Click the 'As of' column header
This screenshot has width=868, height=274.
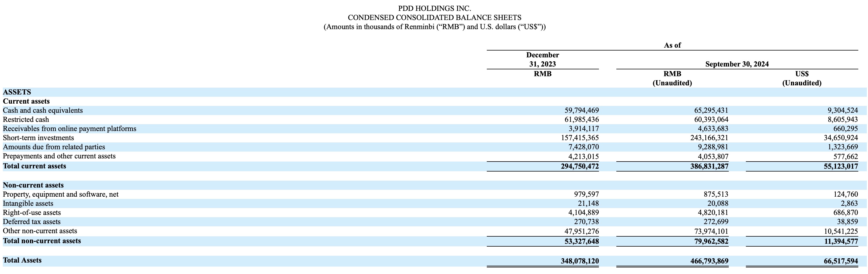coord(672,45)
